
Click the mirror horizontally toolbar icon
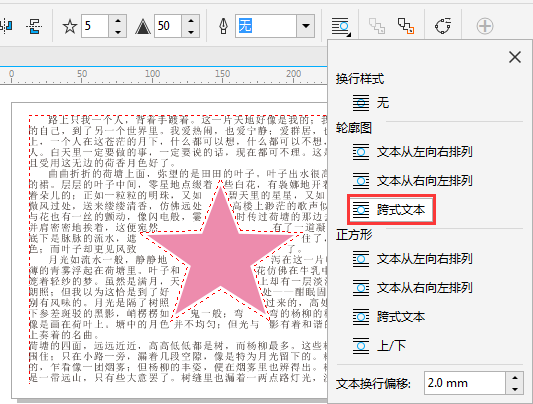(6, 26)
